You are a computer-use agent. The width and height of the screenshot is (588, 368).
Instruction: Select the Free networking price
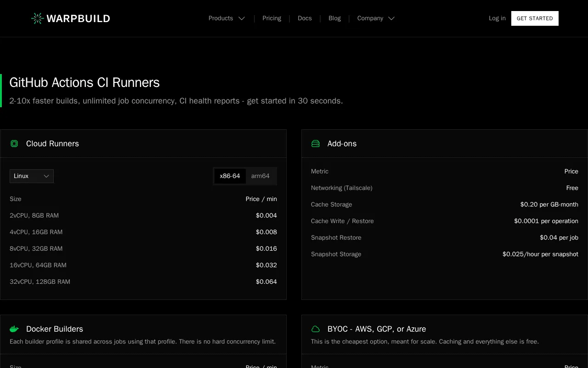point(572,188)
